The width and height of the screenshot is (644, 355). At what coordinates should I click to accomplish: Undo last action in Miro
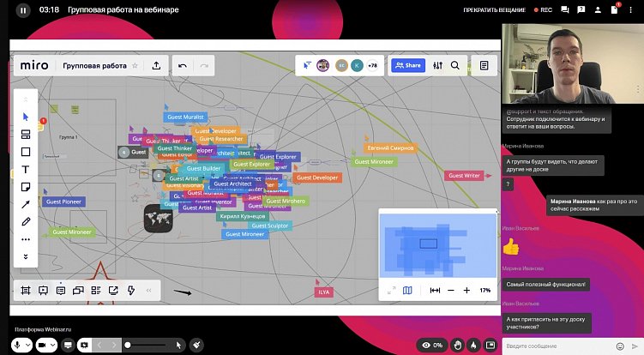pyautogui.click(x=183, y=66)
